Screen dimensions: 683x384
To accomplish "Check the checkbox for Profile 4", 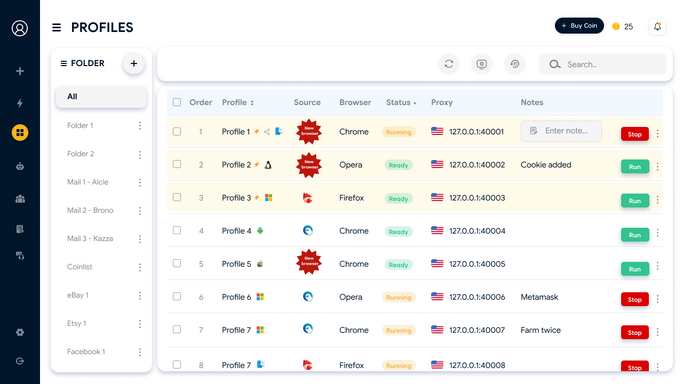I will point(177,230).
